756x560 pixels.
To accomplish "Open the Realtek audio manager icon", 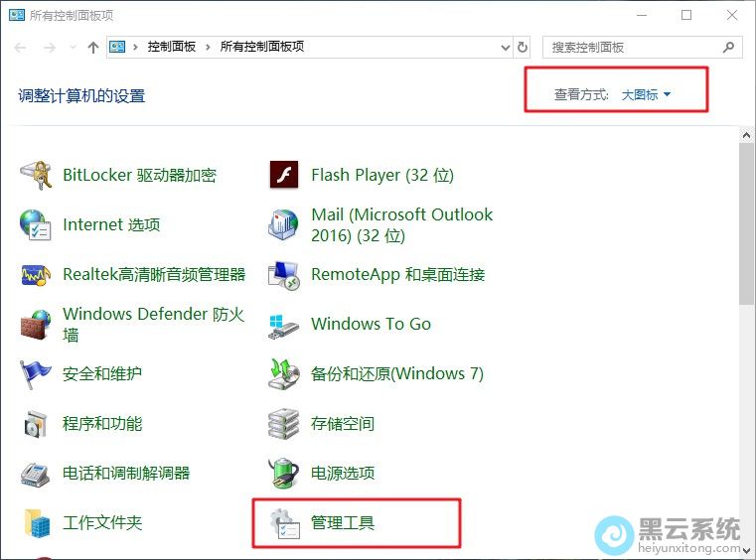I will coord(36,275).
